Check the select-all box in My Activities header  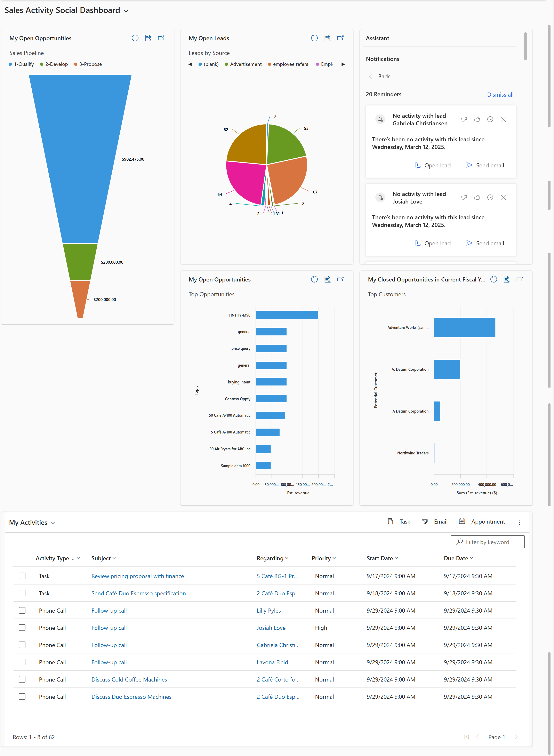(22, 558)
